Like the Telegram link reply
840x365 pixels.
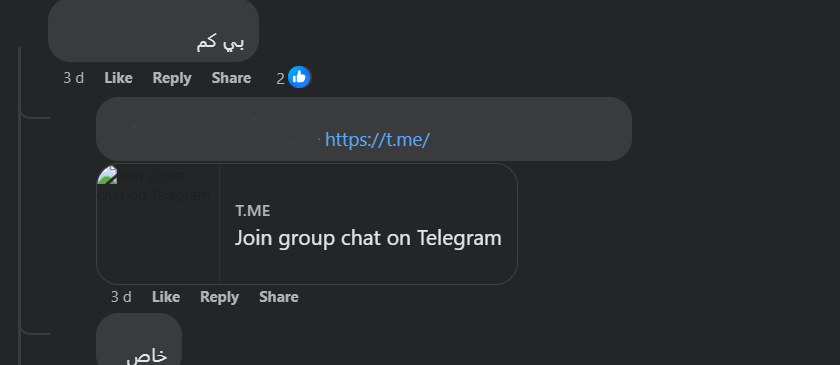pos(166,297)
